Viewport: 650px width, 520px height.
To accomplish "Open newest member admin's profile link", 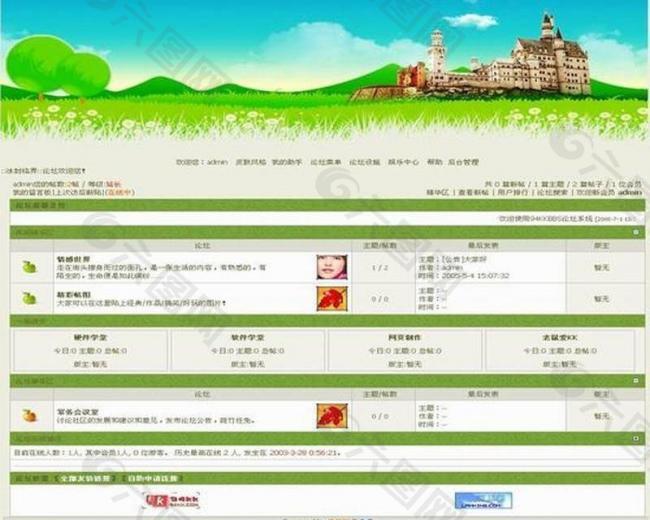I will click(x=630, y=192).
